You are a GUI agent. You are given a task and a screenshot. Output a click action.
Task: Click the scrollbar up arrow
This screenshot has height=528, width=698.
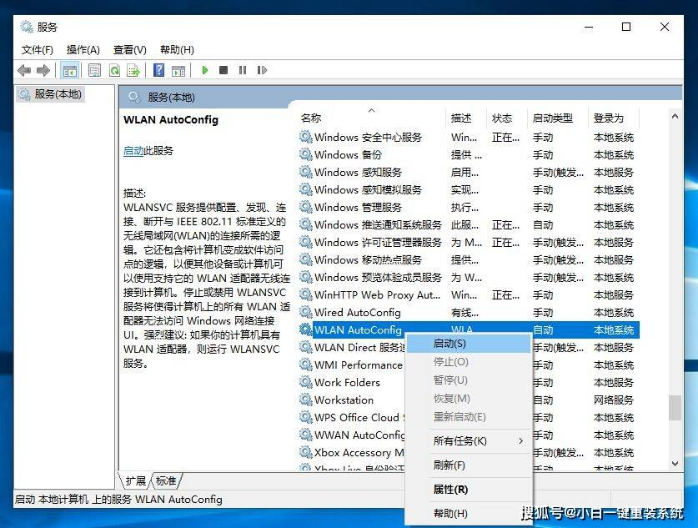675,117
